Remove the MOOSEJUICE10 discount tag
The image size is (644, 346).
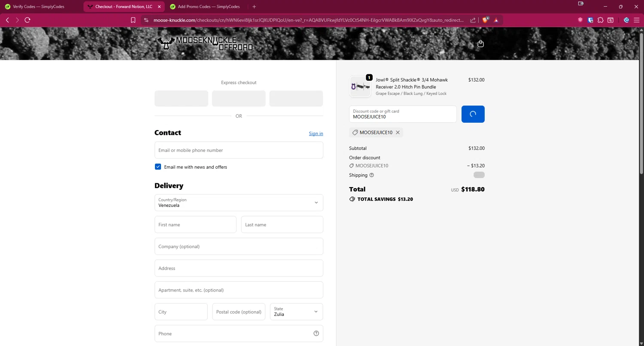(398, 133)
